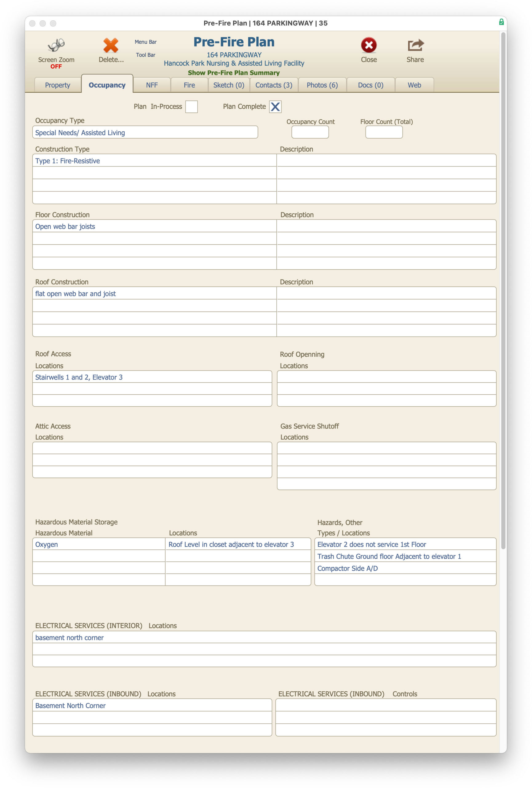Select Construction Type row Type 1: Fire-Resistive
Screen dimensions: 532x788
coord(154,161)
